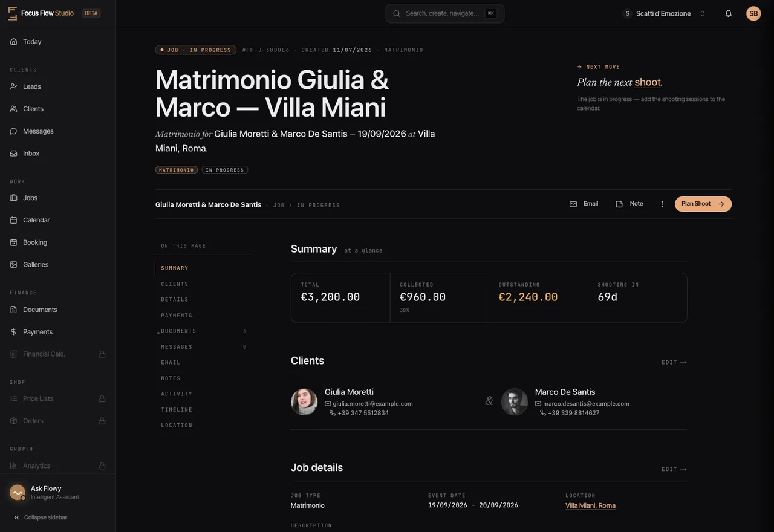This screenshot has width=774, height=532.
Task: Click the Calendar icon in sidebar
Action: tap(13, 220)
